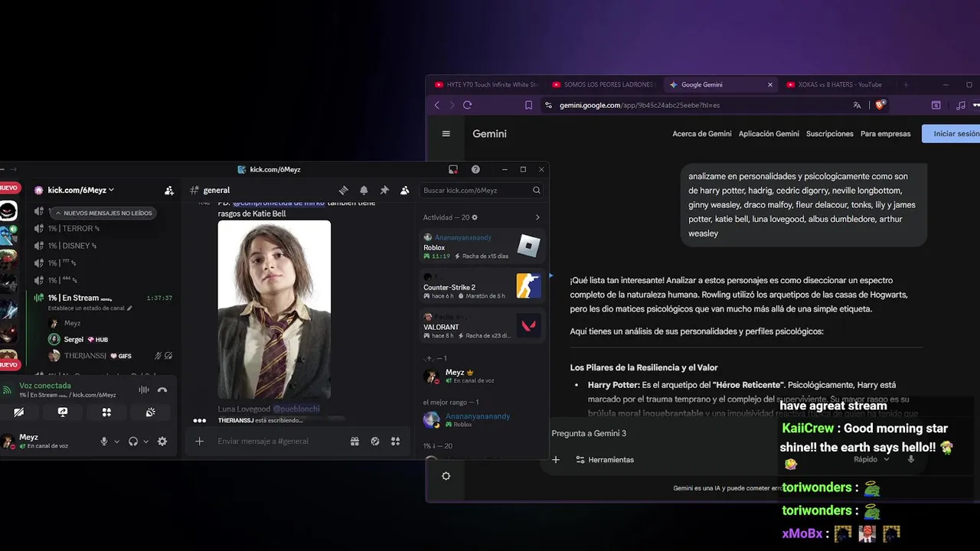Toggle the Discord member list icon
980x551 pixels.
pos(404,190)
